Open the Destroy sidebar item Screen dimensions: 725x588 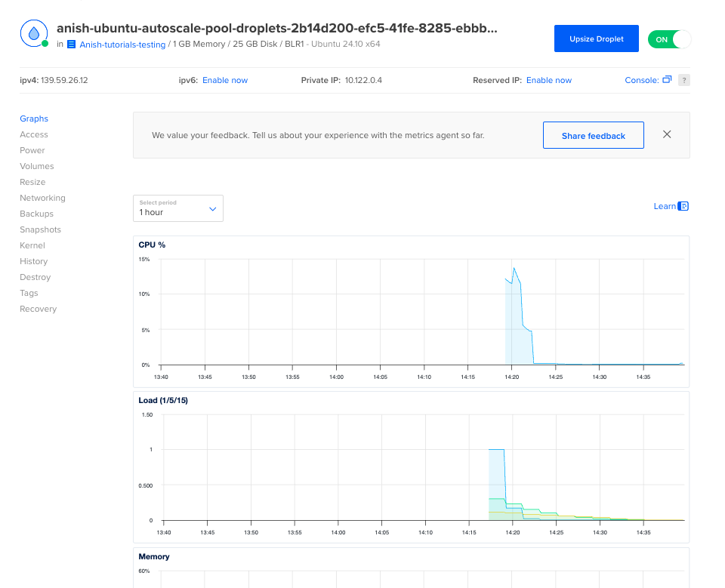point(34,277)
